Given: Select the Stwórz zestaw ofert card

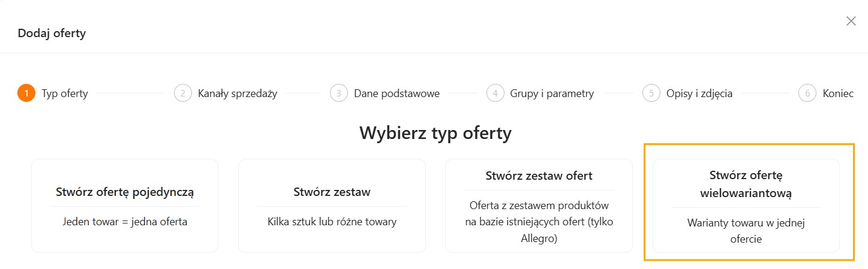Looking at the screenshot, I should coord(539,205).
